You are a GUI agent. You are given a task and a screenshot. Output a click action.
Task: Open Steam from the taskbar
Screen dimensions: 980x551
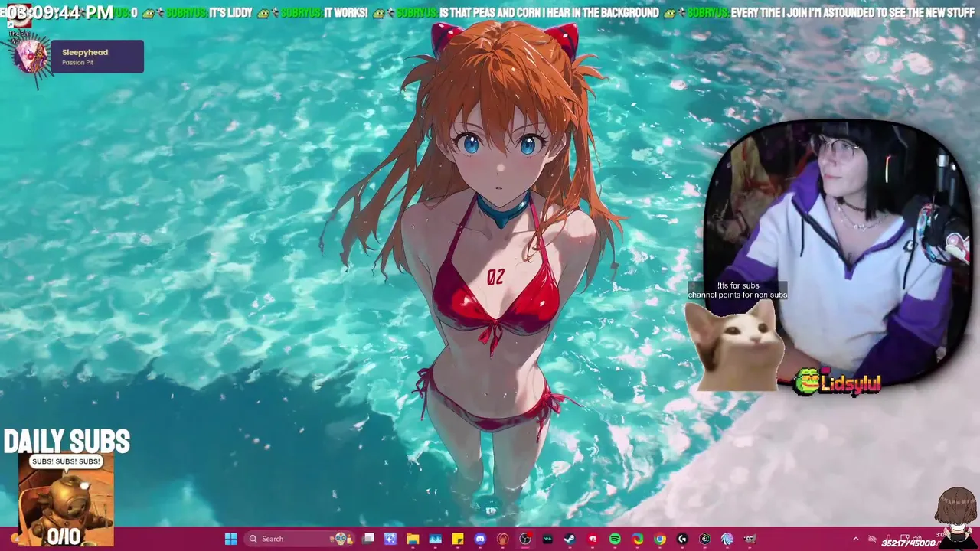[570, 539]
